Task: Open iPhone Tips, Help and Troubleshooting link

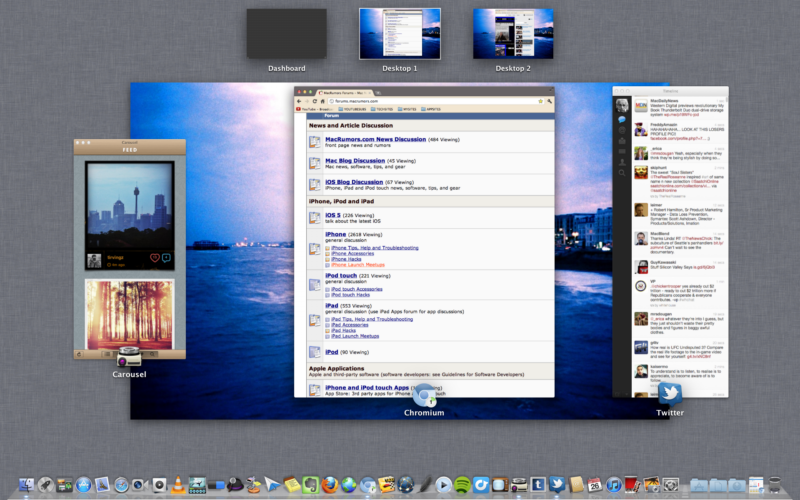Action: pos(374,248)
